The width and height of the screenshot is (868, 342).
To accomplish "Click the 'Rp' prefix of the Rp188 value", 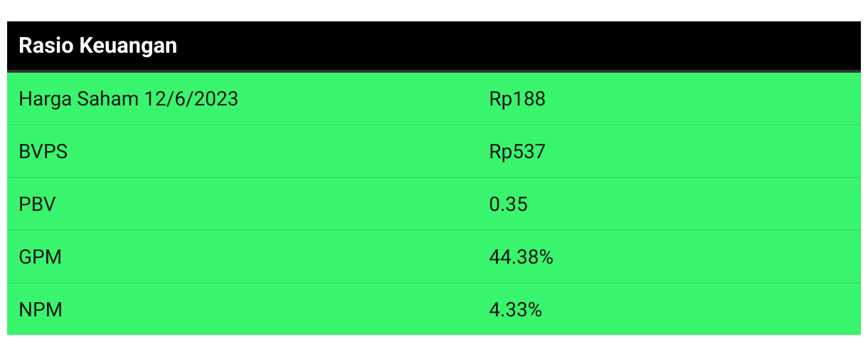I will (x=499, y=99).
